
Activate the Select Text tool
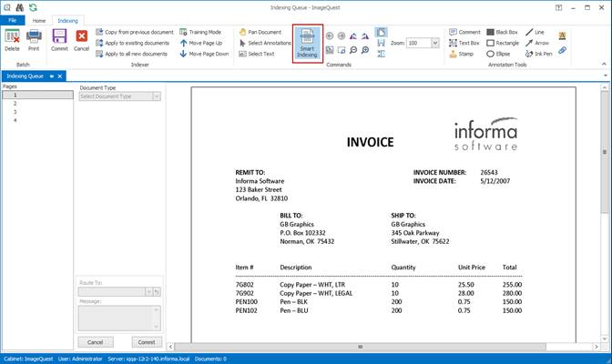click(257, 54)
